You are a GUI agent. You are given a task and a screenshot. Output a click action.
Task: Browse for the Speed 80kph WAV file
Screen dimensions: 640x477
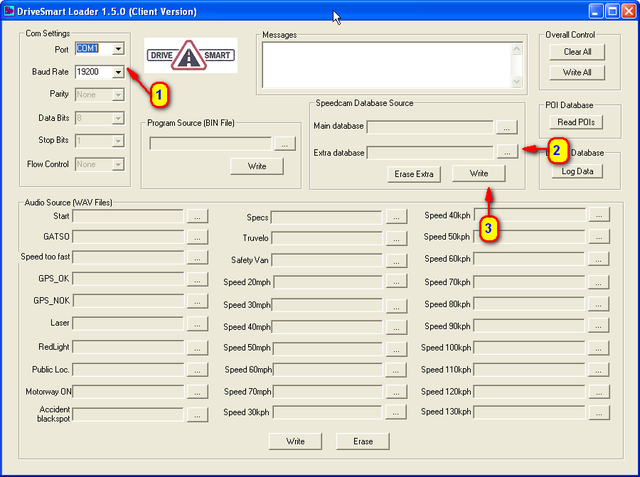pos(598,304)
